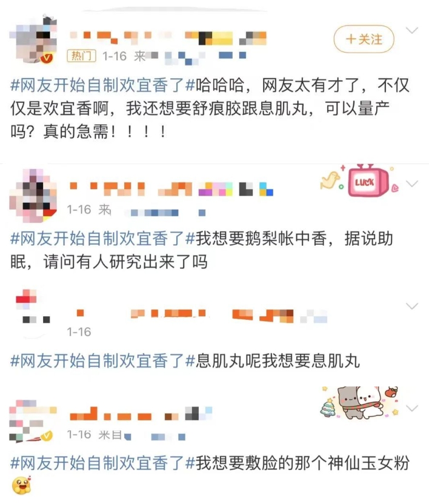Open hashtag link in 神仙玉女粉 post
The width and height of the screenshot is (429, 504).
103,463
